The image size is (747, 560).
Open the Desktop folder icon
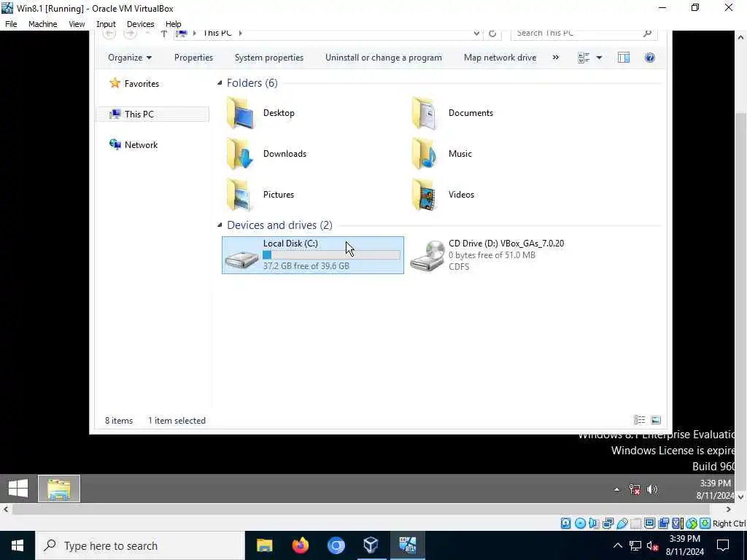[240, 113]
